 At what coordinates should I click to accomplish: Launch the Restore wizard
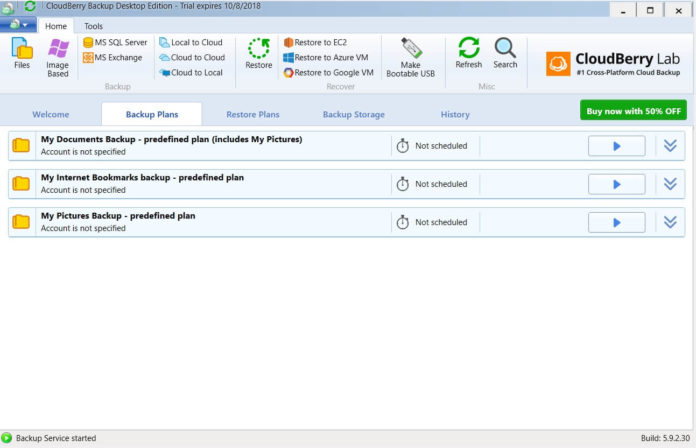259,53
